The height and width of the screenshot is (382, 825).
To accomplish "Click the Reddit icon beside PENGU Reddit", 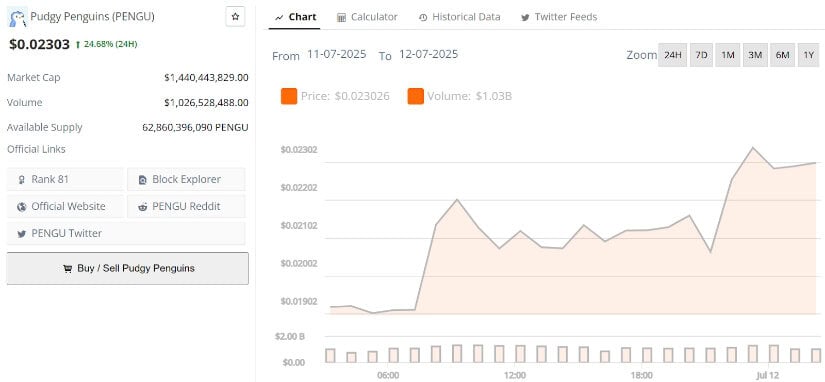I will pyautogui.click(x=143, y=207).
